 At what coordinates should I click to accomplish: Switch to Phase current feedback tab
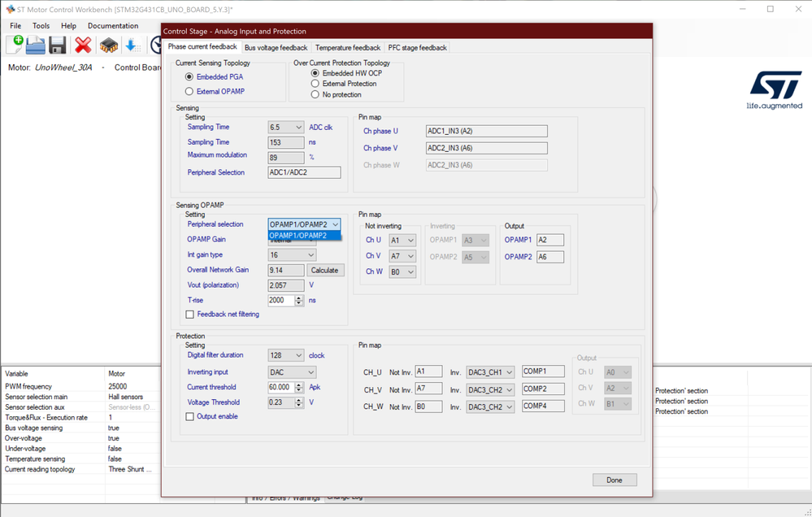pyautogui.click(x=202, y=46)
